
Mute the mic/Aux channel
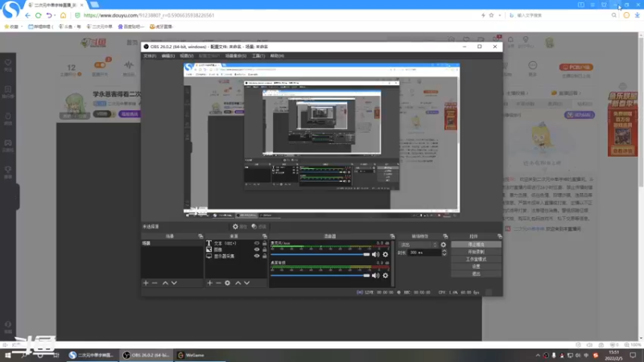pos(375,254)
